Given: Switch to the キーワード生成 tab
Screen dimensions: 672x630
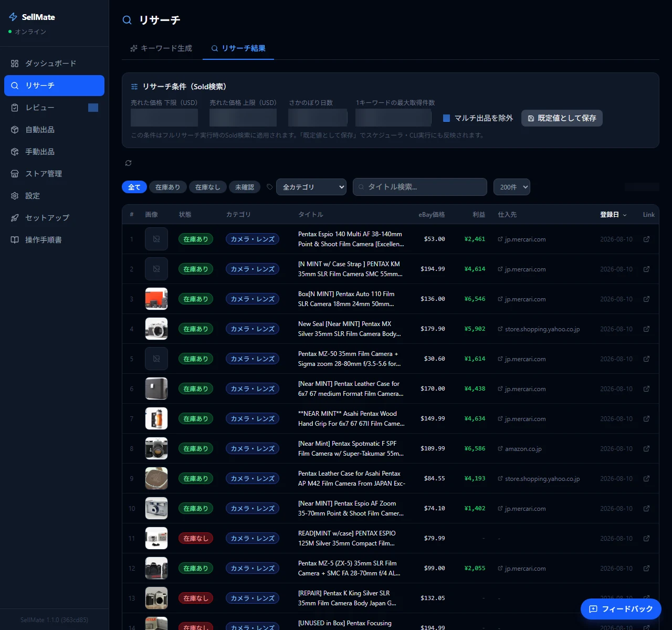Looking at the screenshot, I should (x=162, y=48).
